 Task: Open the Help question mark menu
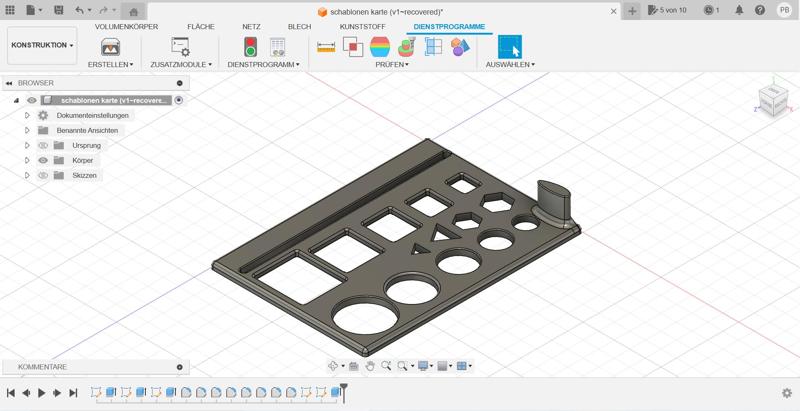pyautogui.click(x=760, y=10)
